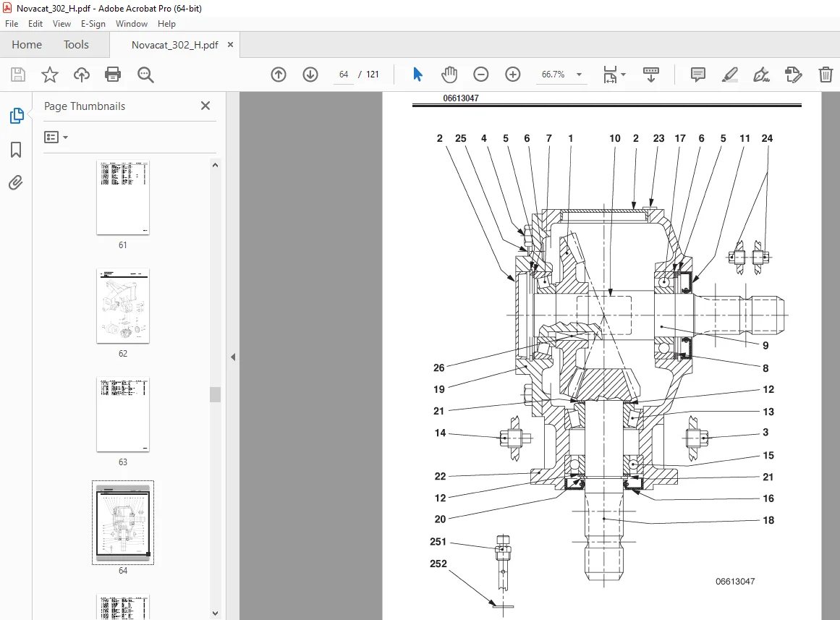The image size is (840, 620).
Task: Click the 06613047 caption below the drawing
Action: click(735, 582)
